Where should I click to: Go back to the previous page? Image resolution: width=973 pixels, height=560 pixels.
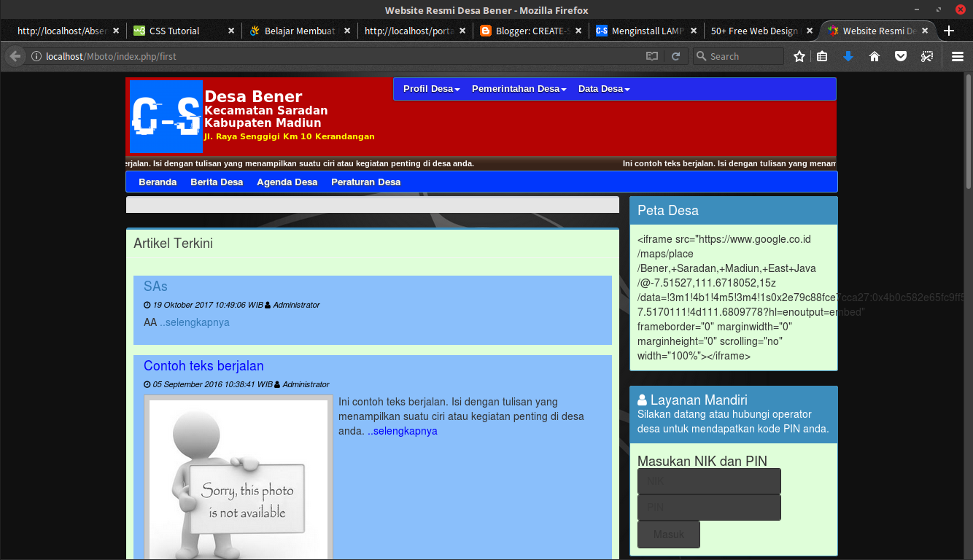pyautogui.click(x=15, y=55)
